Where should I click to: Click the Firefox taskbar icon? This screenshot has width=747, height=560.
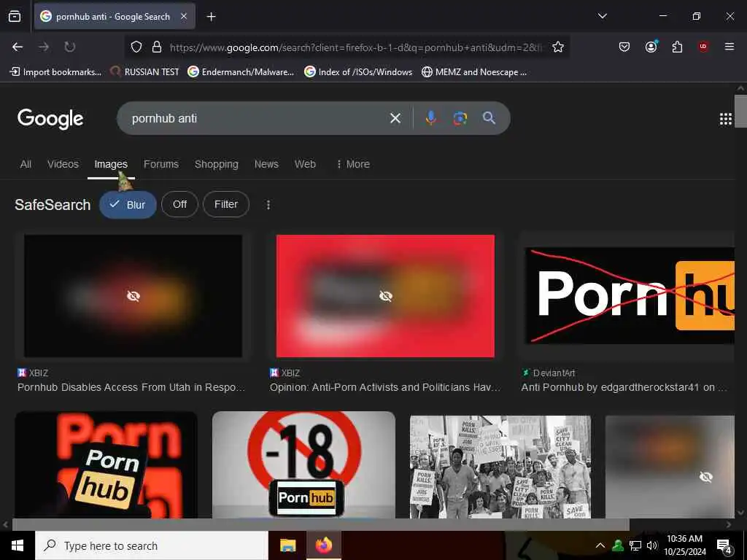(x=323, y=545)
